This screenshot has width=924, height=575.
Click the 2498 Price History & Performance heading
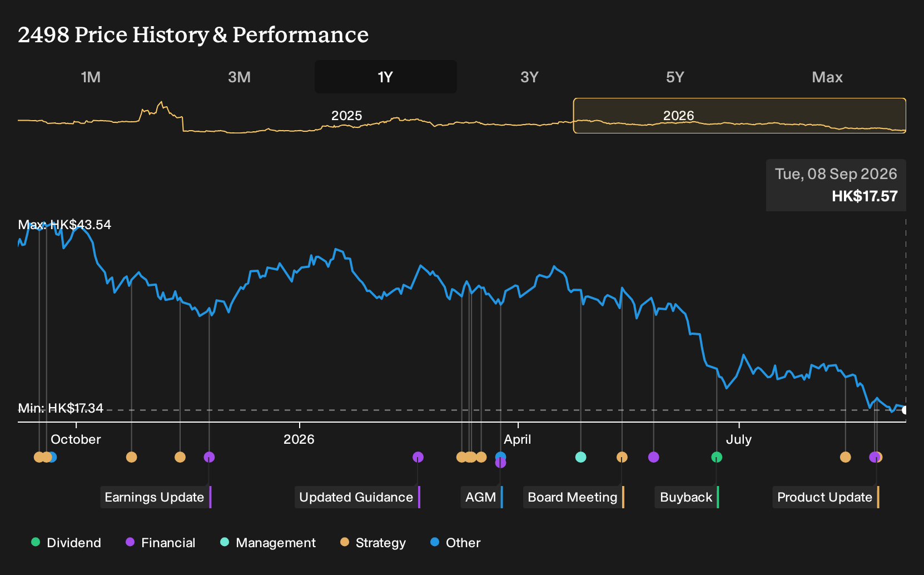pyautogui.click(x=193, y=35)
